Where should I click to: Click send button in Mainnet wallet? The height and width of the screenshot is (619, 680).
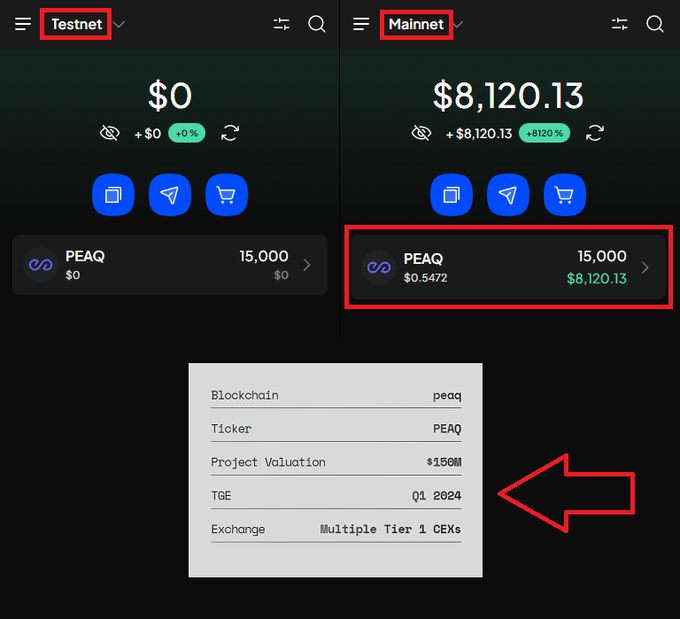(508, 195)
